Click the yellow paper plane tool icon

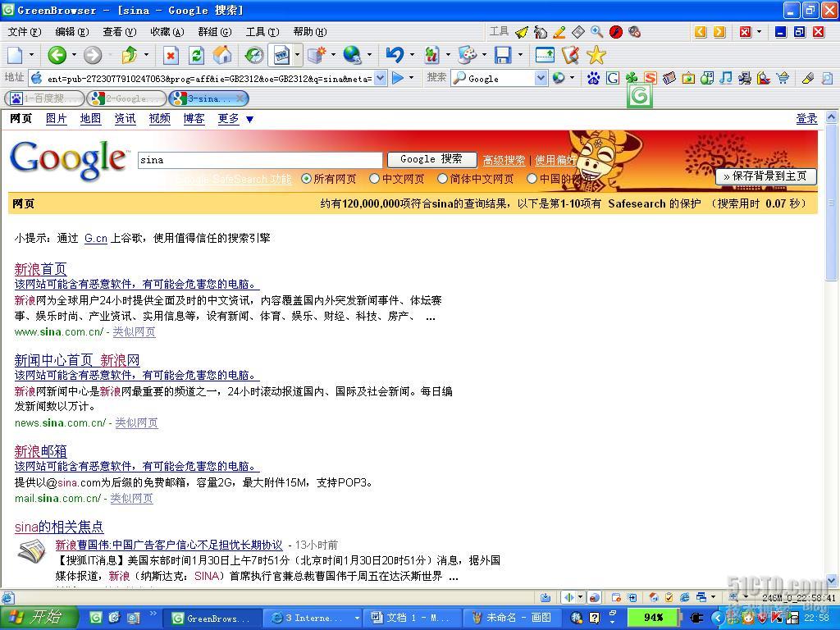(521, 32)
